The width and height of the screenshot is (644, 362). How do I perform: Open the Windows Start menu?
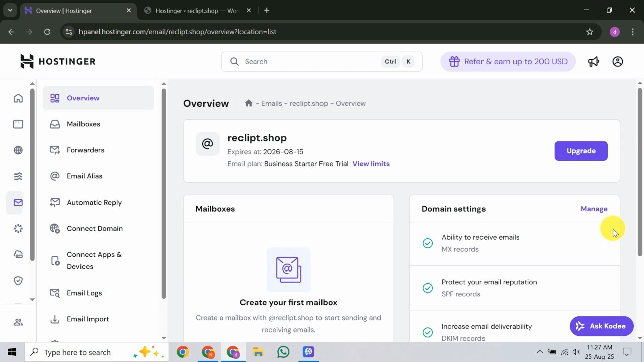pos(12,352)
